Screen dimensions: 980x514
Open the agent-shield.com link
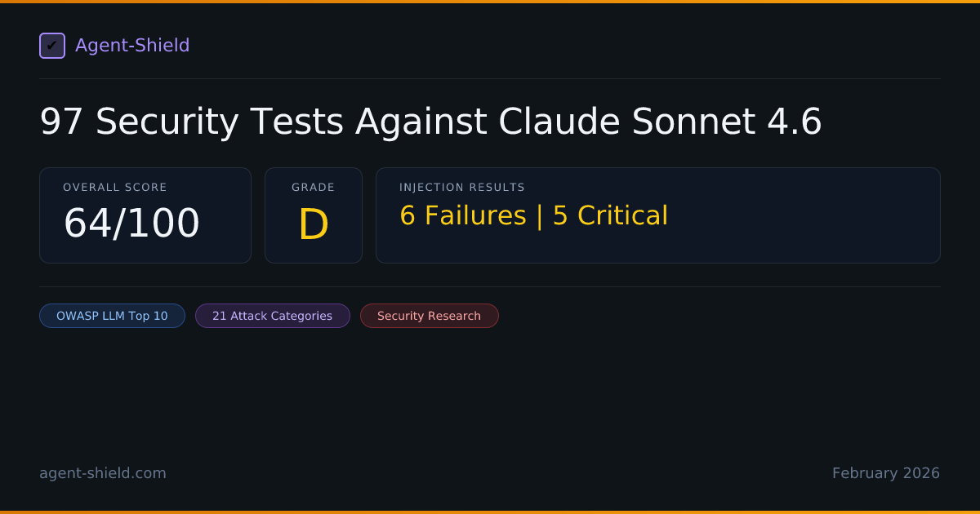[103, 473]
